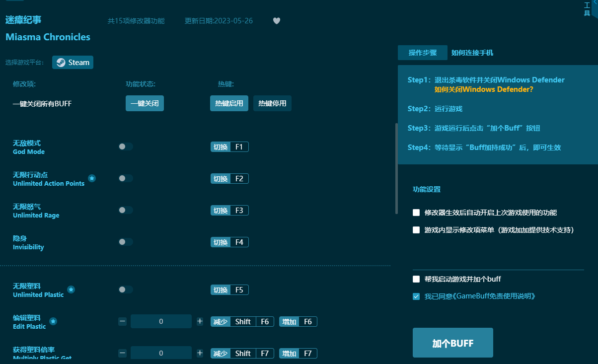Click star badge next to Unlimited Plastic

click(x=71, y=290)
